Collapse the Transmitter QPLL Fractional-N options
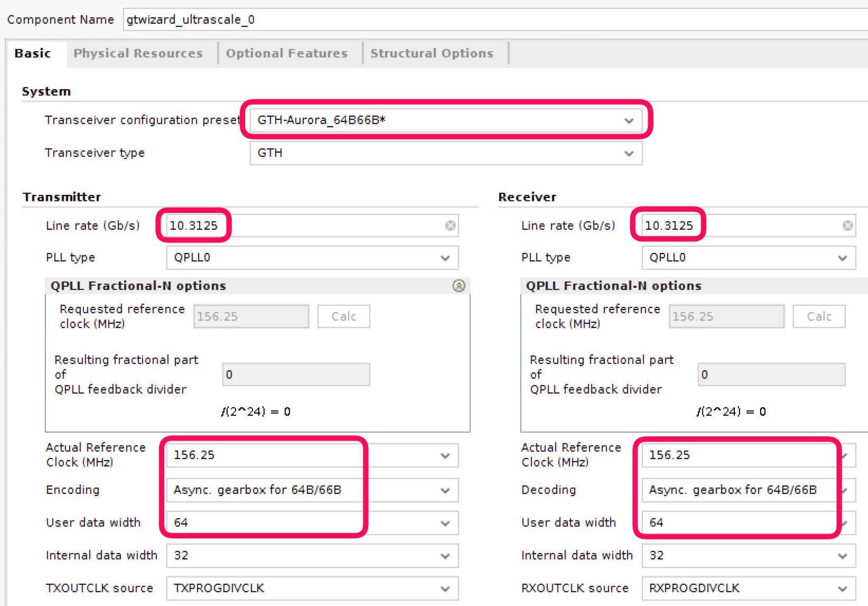Image resolution: width=868 pixels, height=606 pixels. 459,286
